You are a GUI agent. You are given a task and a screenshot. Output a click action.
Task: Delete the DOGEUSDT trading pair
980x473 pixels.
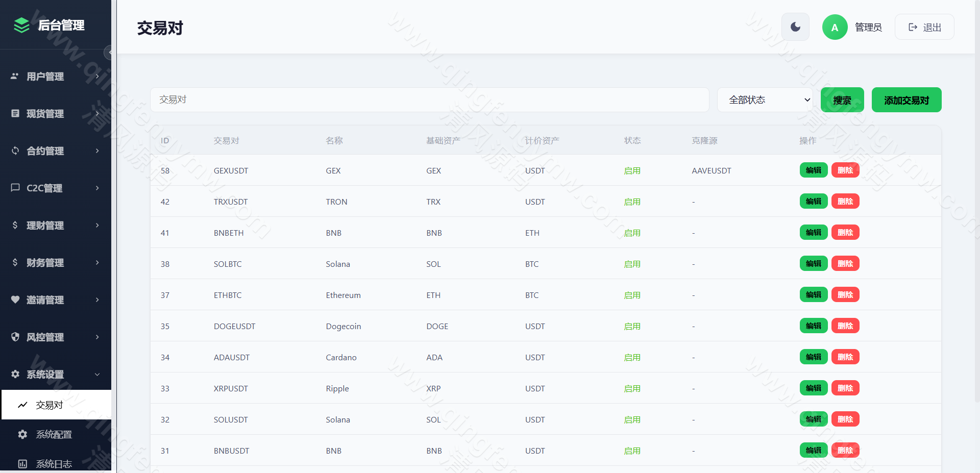pyautogui.click(x=845, y=326)
